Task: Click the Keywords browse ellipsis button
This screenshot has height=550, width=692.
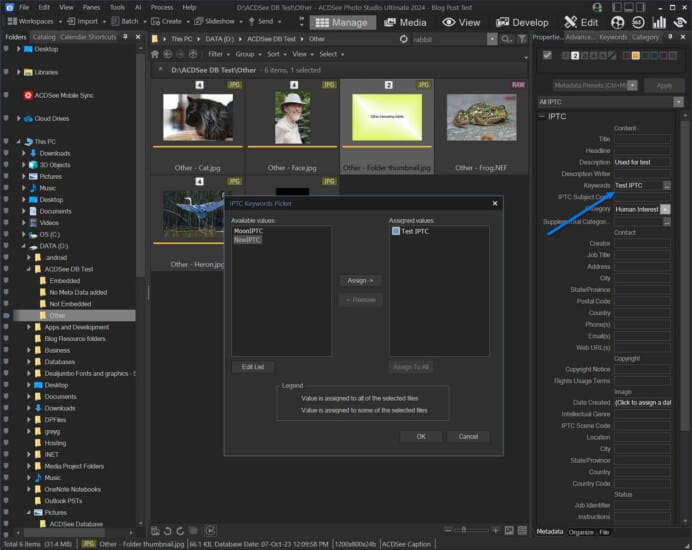Action: pyautogui.click(x=667, y=185)
